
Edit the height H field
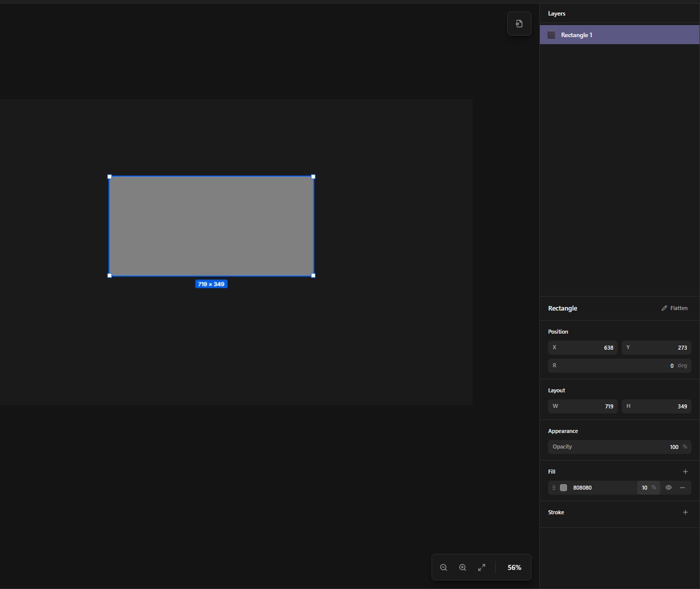click(x=656, y=406)
